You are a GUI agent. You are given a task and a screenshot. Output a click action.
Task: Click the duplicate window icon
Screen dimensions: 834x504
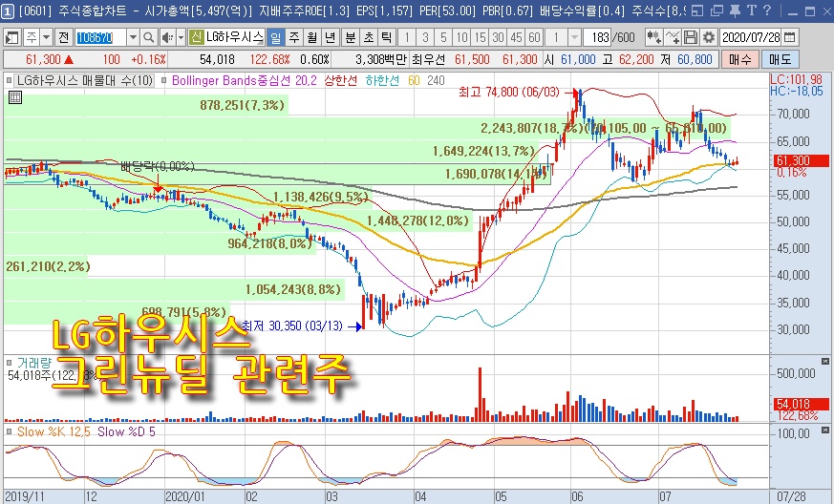coord(716,10)
